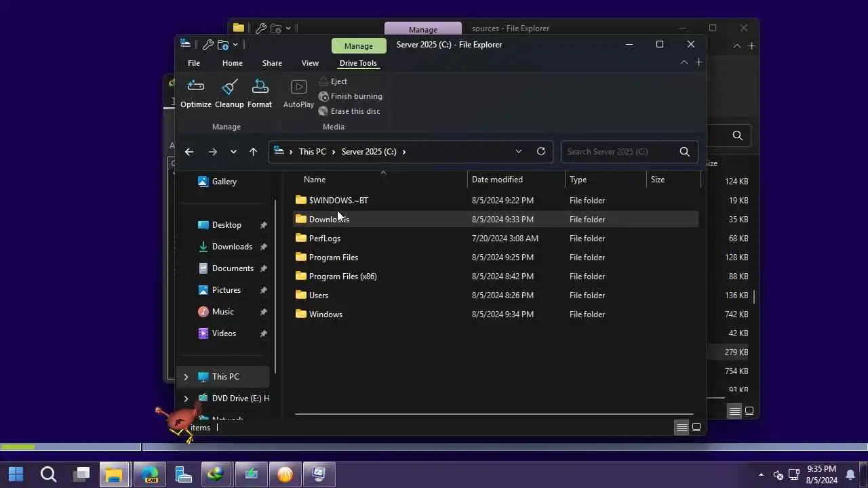Click the Eject media button
Image resolution: width=868 pixels, height=488 pixels.
(x=333, y=81)
